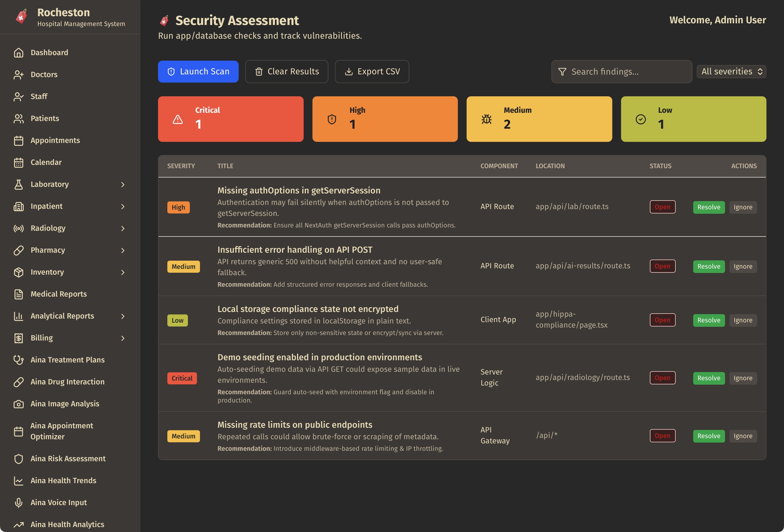This screenshot has height=532, width=784.
Task: Select the Aina Image Analysis camera icon
Action: (19, 404)
